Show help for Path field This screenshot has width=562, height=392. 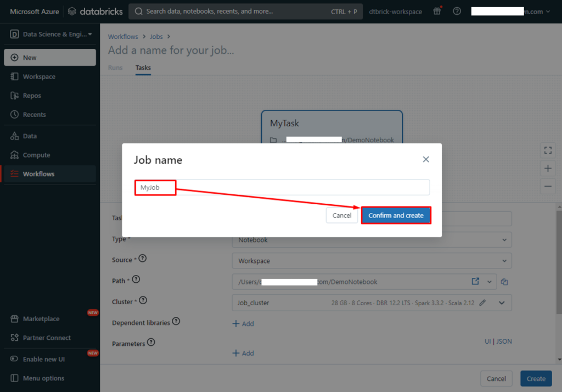pyautogui.click(x=136, y=279)
